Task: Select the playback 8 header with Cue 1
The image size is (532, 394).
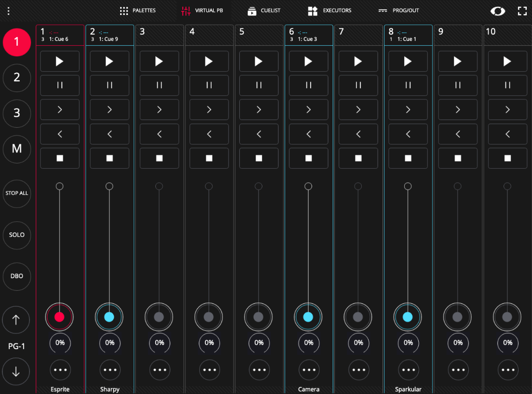Action: point(408,35)
